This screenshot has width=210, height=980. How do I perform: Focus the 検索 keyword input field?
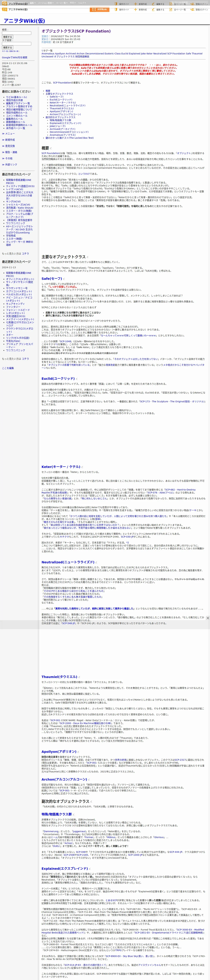[x=16, y=33]
